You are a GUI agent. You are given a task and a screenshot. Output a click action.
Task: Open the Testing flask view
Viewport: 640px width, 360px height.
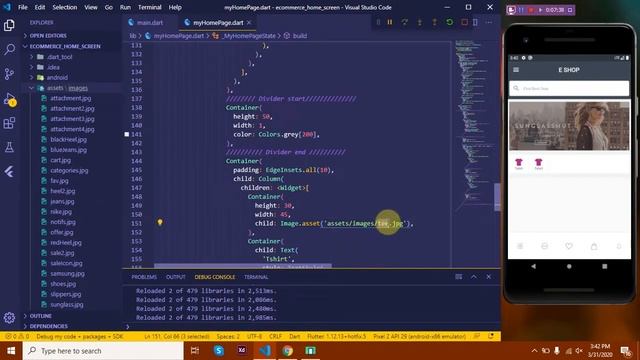click(9, 147)
